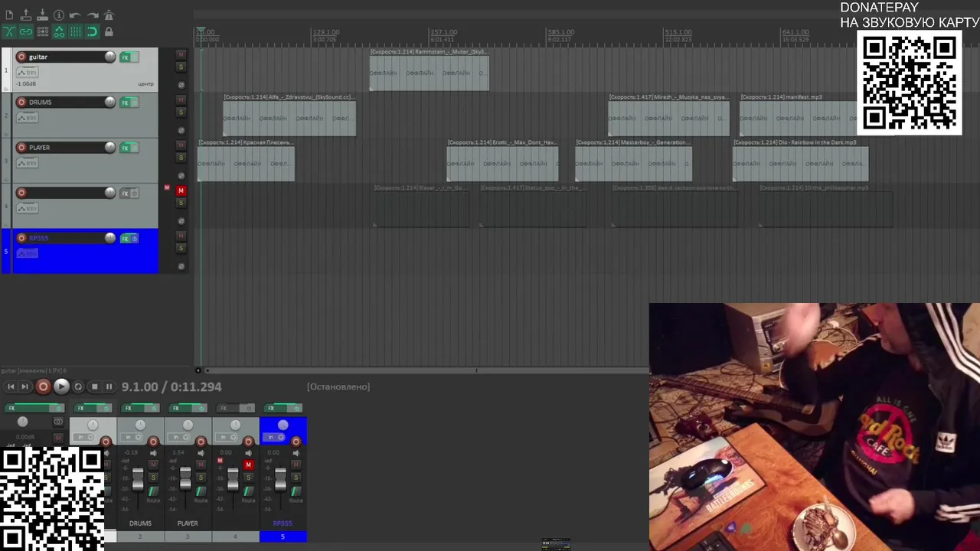Toggle transport repeat loop button
Image resolution: width=980 pixels, height=551 pixels.
(78, 387)
